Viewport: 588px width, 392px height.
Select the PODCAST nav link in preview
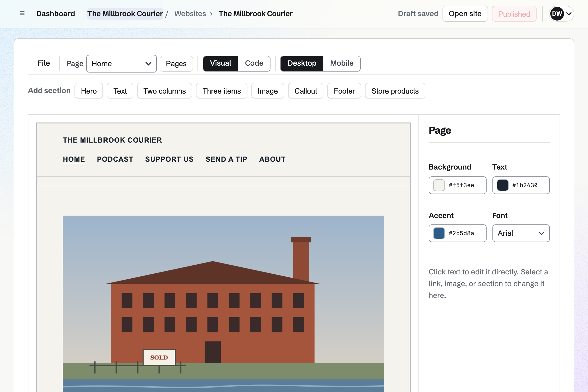tap(115, 159)
